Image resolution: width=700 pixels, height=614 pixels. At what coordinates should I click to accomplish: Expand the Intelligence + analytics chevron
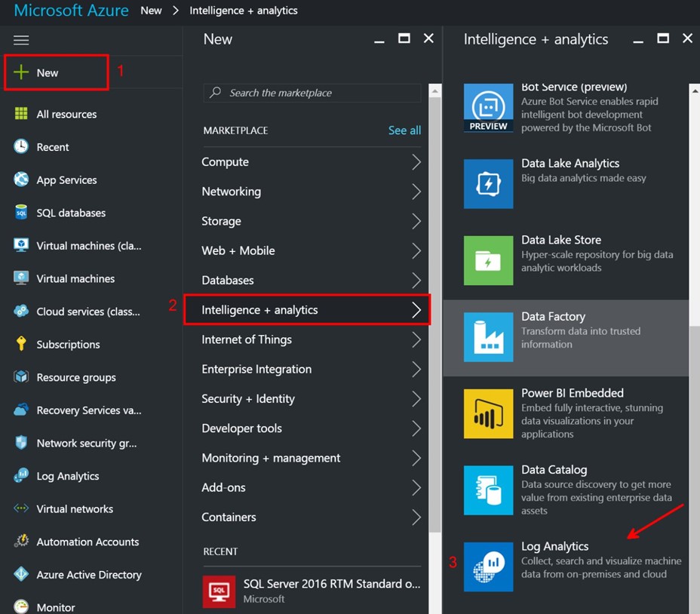pyautogui.click(x=416, y=310)
